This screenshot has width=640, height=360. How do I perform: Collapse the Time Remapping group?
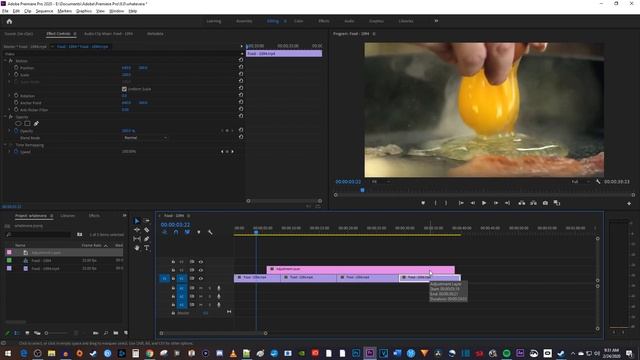(5, 145)
